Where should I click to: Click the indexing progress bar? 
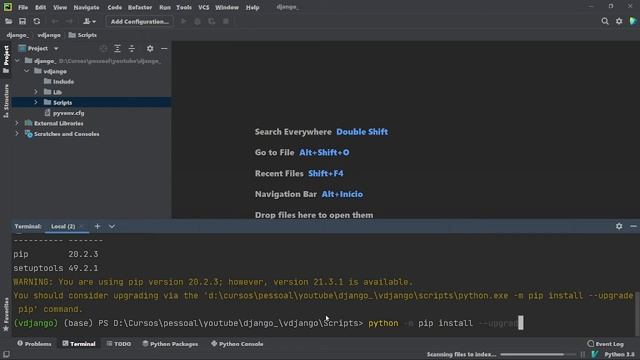[538, 354]
